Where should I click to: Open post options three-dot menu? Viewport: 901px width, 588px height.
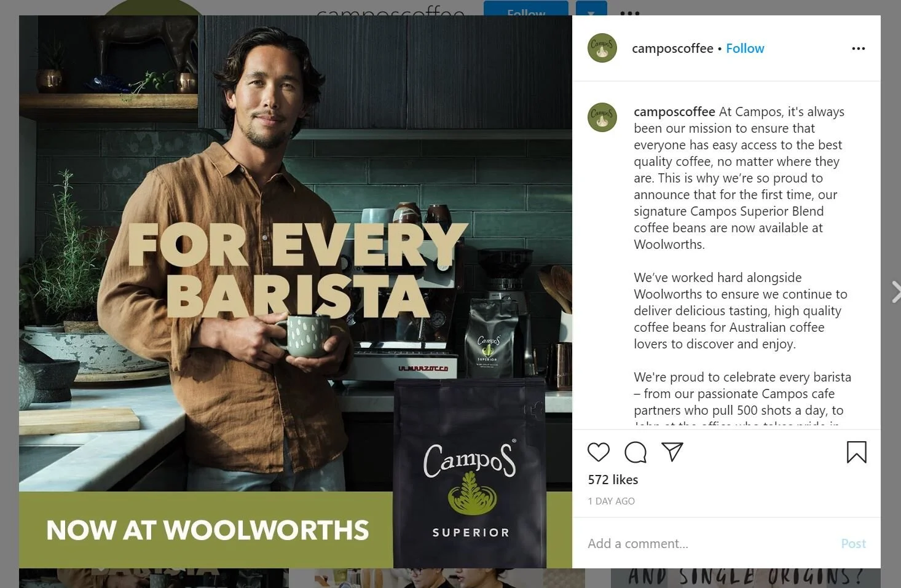(x=859, y=49)
